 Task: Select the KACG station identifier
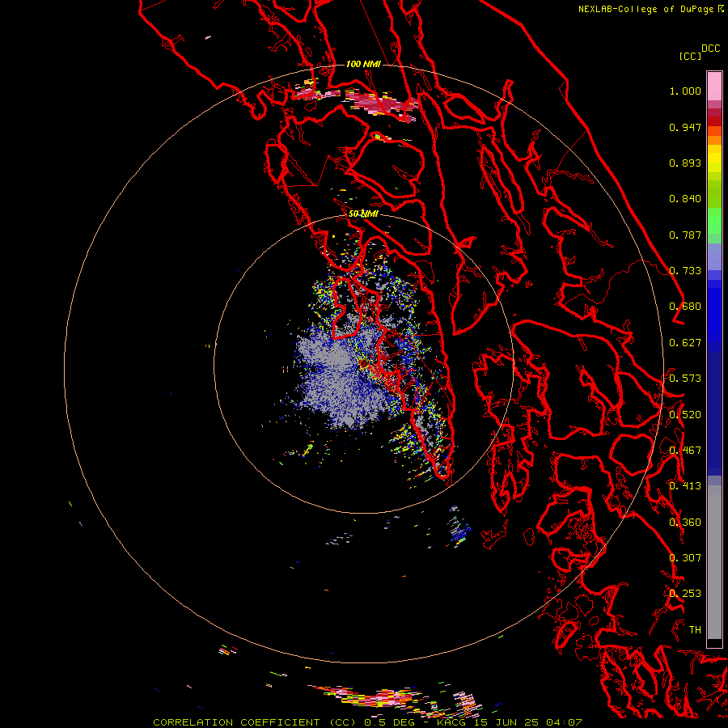click(x=451, y=722)
